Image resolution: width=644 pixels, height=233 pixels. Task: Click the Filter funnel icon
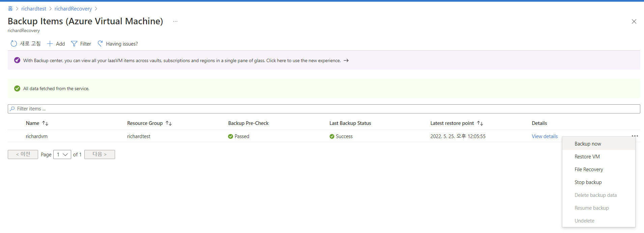click(74, 44)
